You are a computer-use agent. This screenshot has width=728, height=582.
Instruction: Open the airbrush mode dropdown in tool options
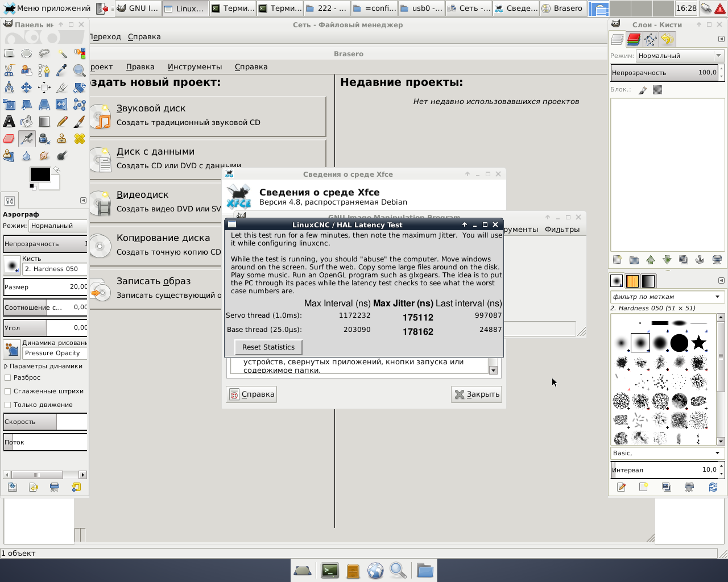pyautogui.click(x=59, y=226)
